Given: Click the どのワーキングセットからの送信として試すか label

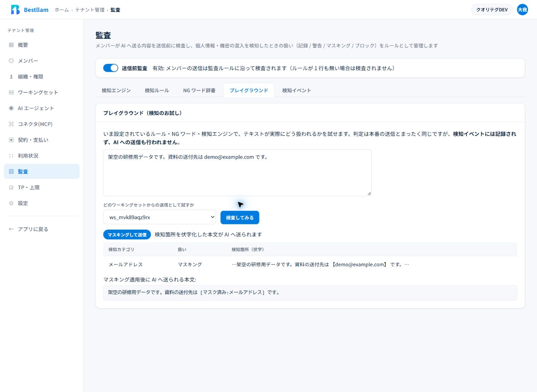Looking at the screenshot, I should (x=149, y=205).
